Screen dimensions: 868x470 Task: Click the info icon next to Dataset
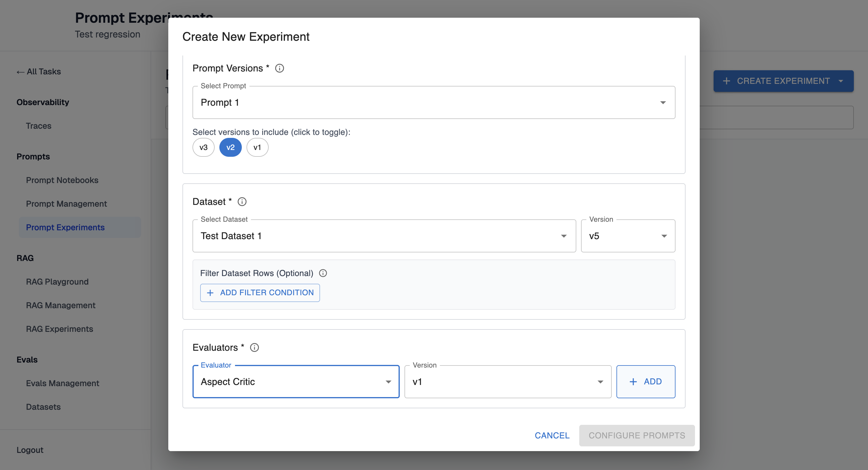coord(242,202)
